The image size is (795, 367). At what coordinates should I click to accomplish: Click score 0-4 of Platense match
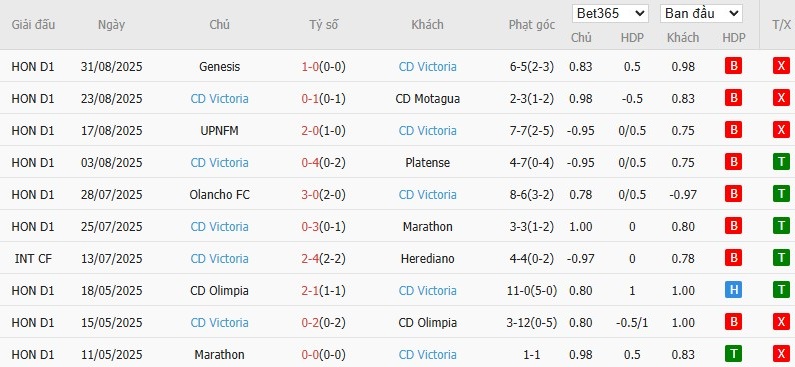click(310, 162)
